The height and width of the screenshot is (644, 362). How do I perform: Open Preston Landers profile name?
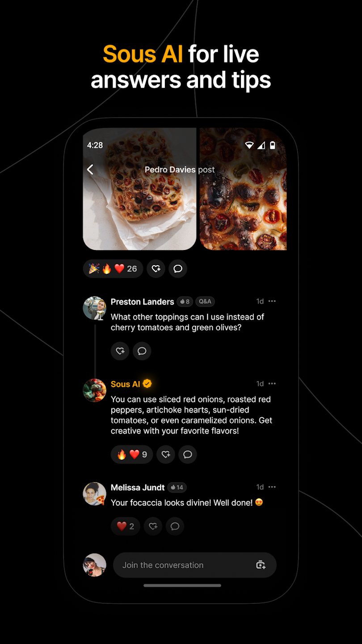(142, 302)
